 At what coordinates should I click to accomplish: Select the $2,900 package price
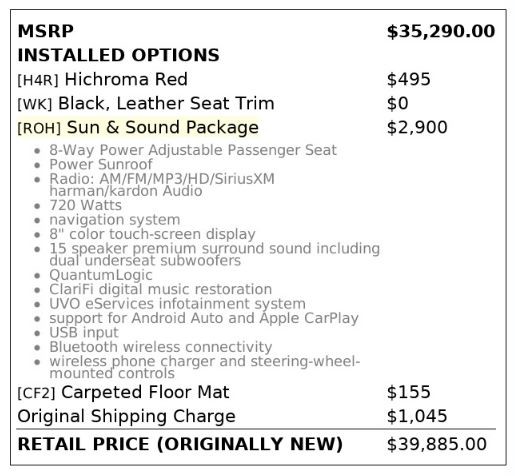click(417, 127)
